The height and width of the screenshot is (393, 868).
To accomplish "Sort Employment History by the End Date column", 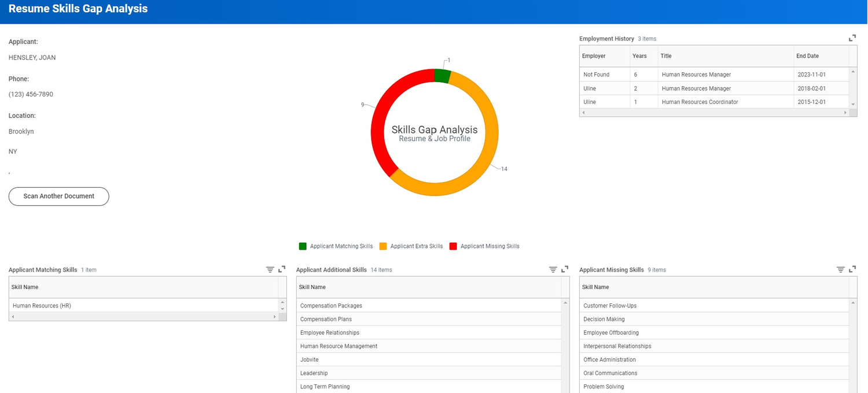I will tap(808, 55).
